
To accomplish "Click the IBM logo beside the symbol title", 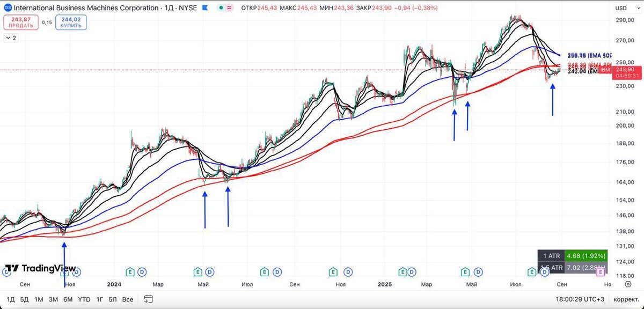I will click(x=8, y=8).
